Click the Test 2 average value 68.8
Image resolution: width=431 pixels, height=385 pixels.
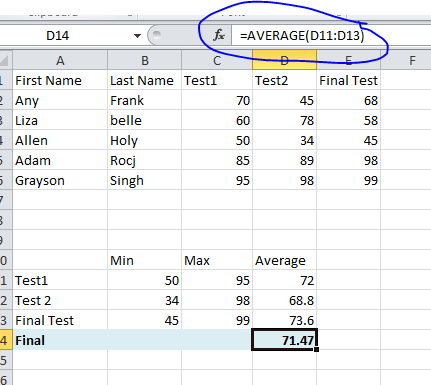(284, 300)
